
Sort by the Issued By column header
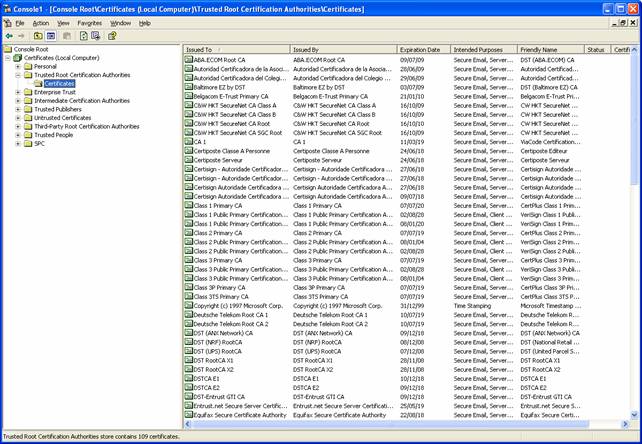tap(344, 50)
